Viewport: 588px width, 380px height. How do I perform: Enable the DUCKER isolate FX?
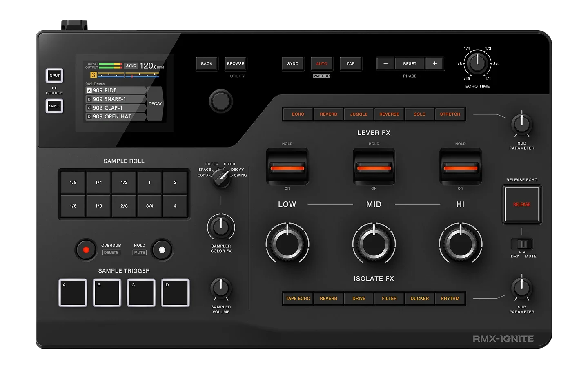coord(419,298)
